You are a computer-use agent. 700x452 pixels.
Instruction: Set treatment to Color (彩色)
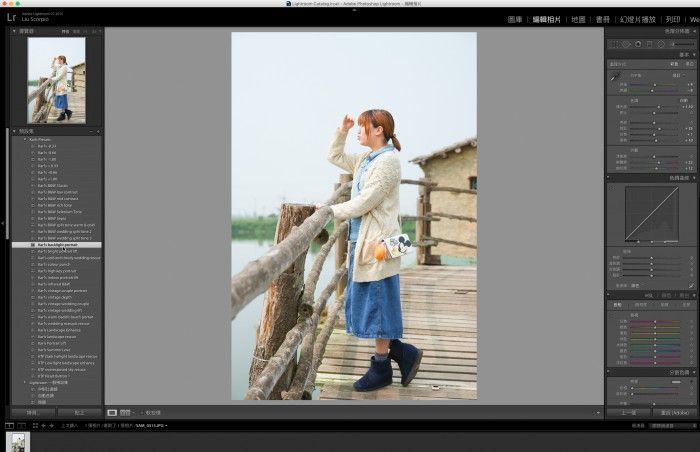tap(674, 64)
